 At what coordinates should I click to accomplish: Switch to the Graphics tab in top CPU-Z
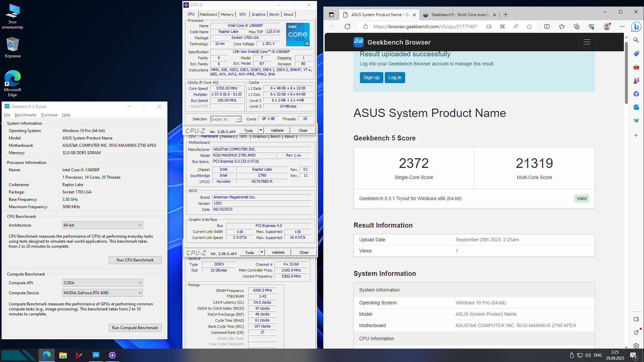[x=258, y=14]
